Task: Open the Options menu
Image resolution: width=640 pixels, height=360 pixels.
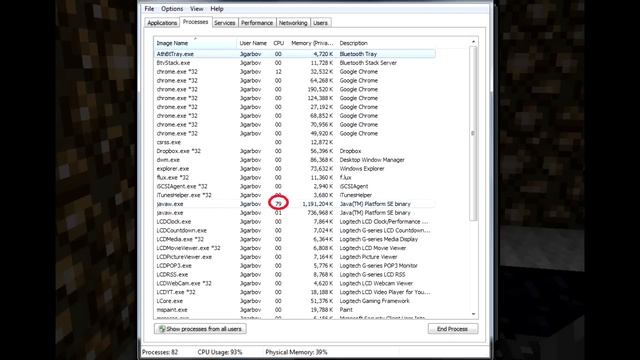Action: pos(172,9)
